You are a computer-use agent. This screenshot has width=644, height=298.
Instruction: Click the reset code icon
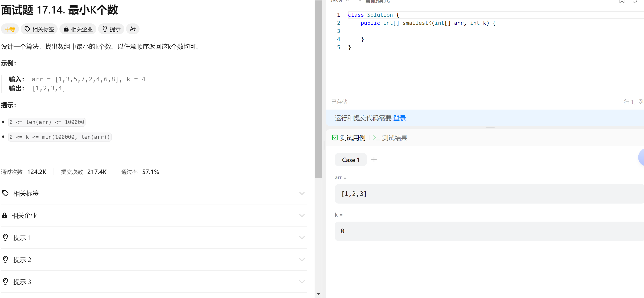[x=635, y=1]
